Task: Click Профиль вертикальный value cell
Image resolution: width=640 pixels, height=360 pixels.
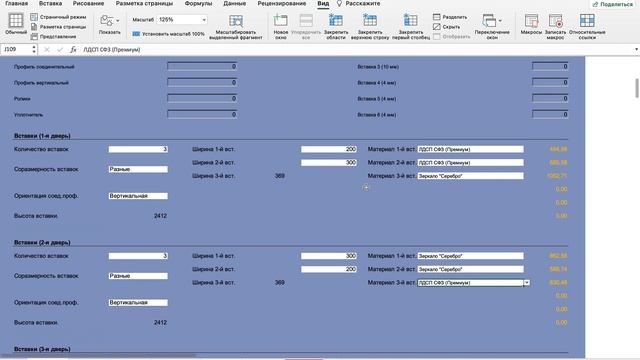Action: pyautogui.click(x=202, y=82)
